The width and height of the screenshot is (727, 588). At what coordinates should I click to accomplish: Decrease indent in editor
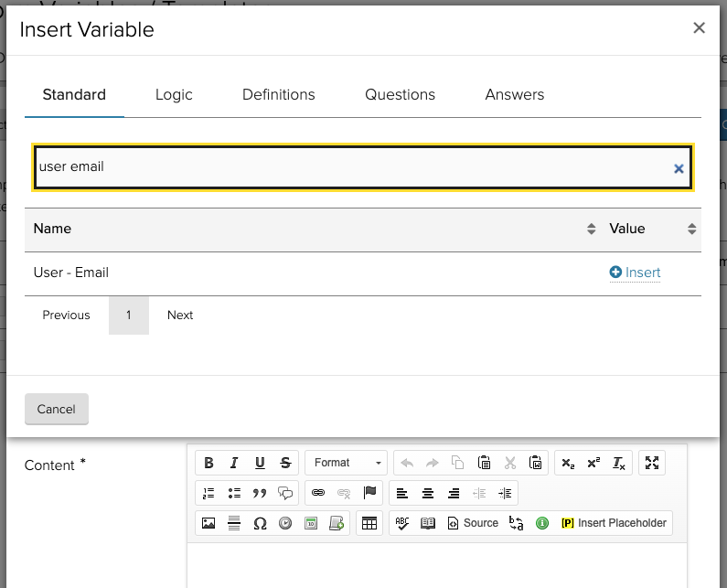point(479,493)
